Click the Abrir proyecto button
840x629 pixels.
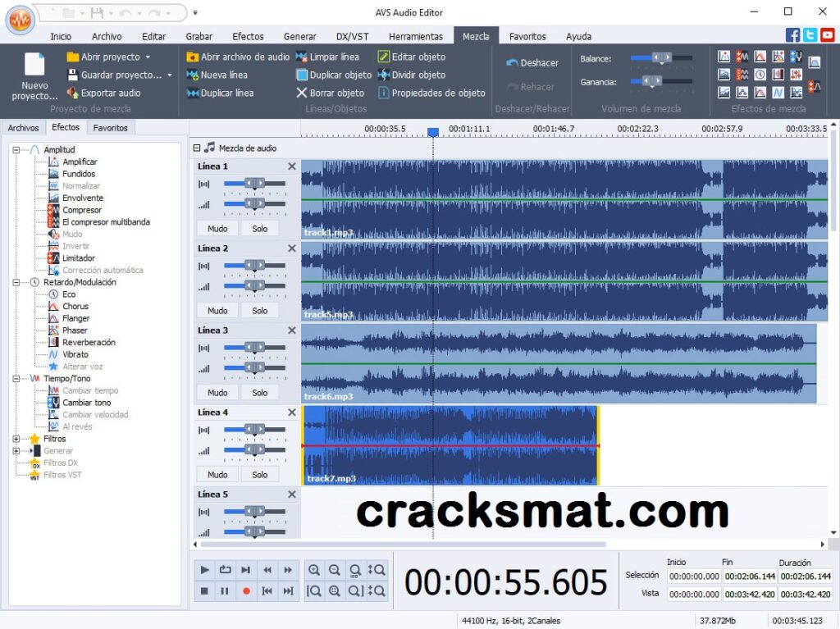click(103, 57)
